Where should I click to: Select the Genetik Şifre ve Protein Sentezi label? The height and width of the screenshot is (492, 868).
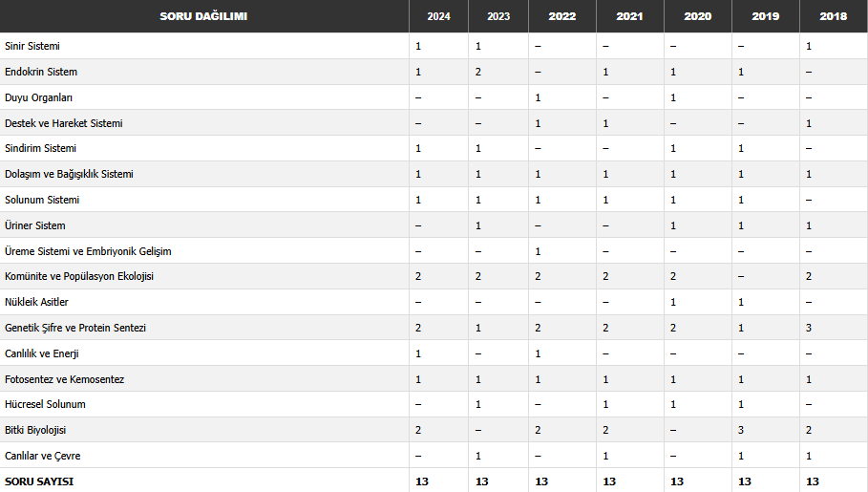[x=75, y=328]
